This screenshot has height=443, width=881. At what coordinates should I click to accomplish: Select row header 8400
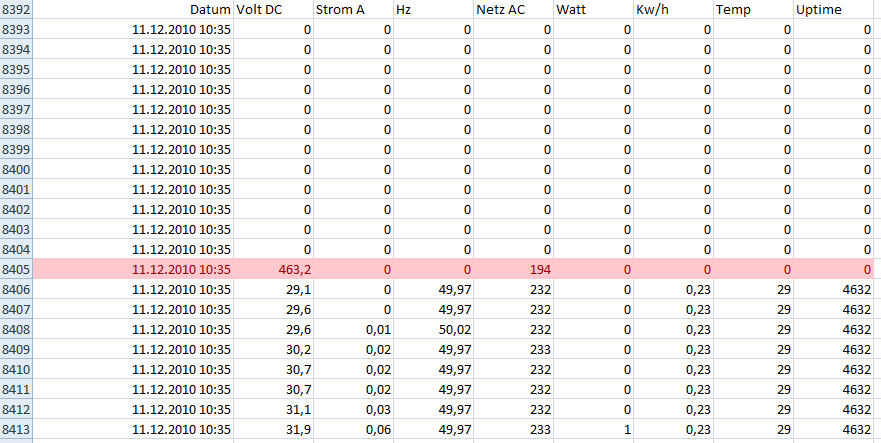pos(18,169)
